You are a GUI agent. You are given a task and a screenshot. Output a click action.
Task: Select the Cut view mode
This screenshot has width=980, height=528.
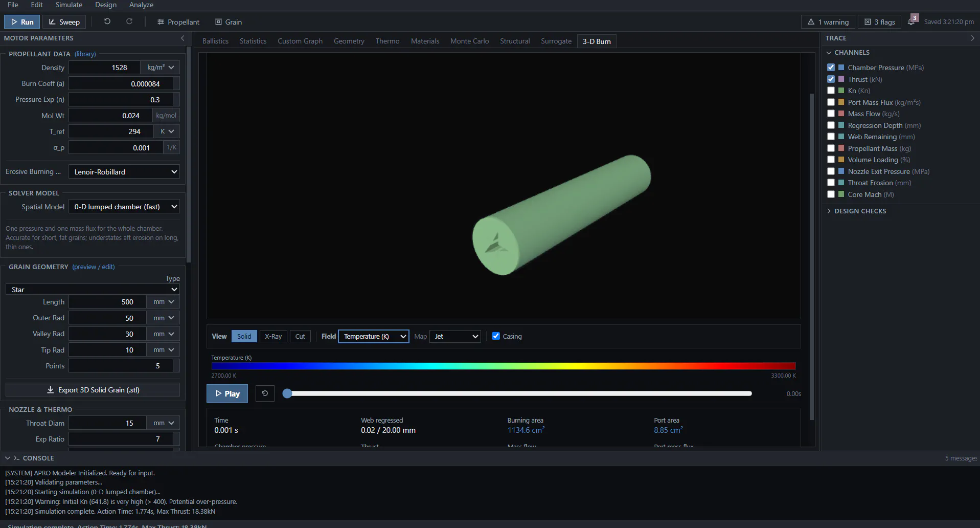[x=300, y=336]
